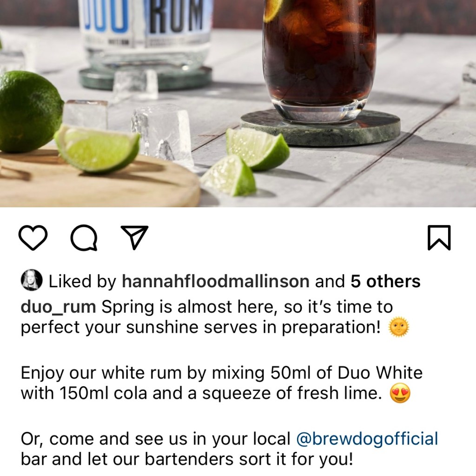Share the post via paper plane icon
476x476 pixels.
pyautogui.click(x=134, y=238)
